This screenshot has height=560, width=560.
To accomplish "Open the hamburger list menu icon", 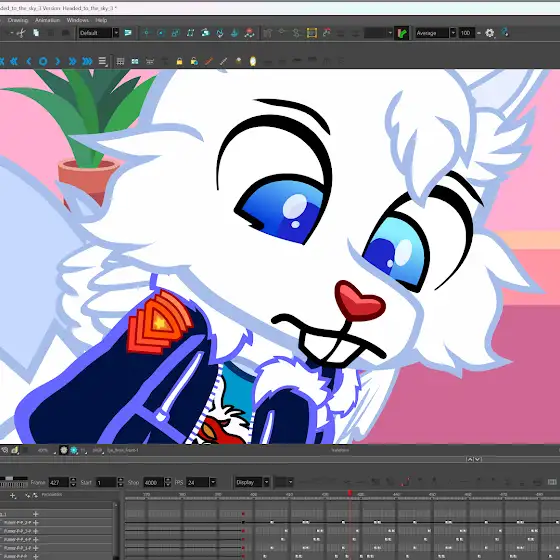I will pyautogui.click(x=102, y=61).
